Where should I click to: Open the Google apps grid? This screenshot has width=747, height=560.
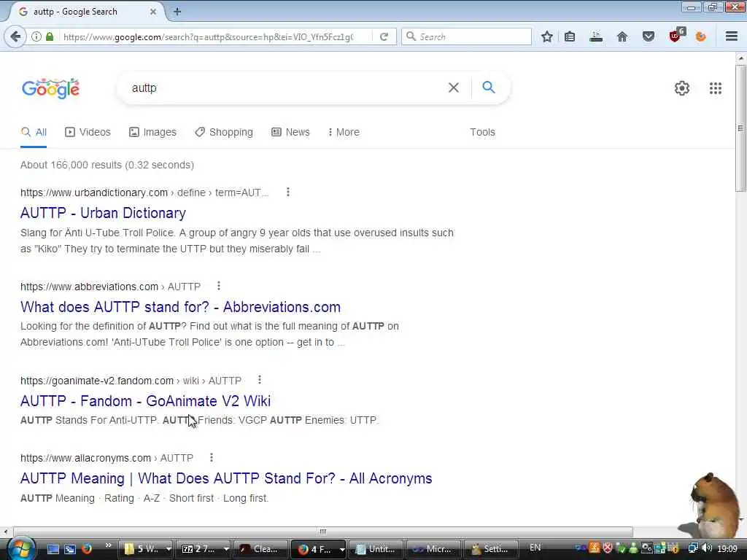715,88
